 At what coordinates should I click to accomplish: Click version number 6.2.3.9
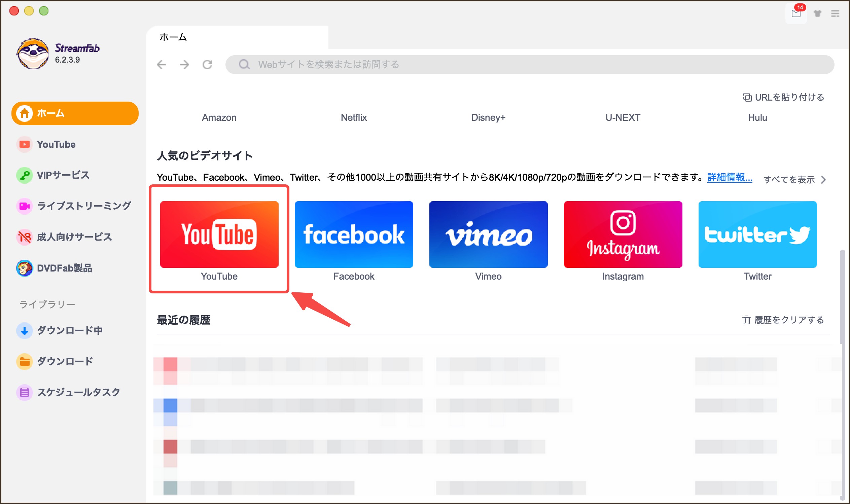68,60
